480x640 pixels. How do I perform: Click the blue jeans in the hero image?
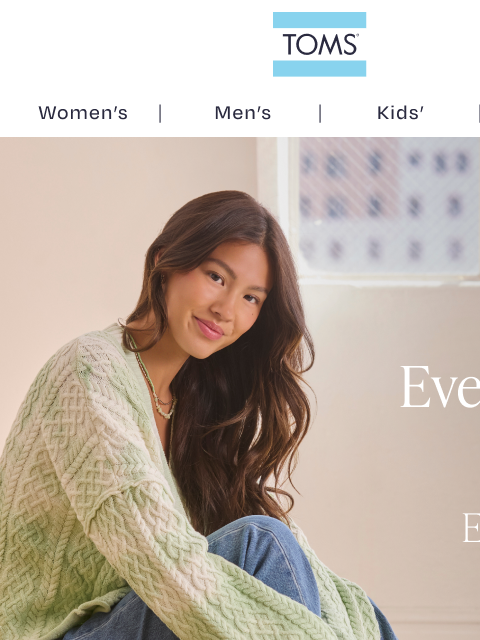point(261,571)
